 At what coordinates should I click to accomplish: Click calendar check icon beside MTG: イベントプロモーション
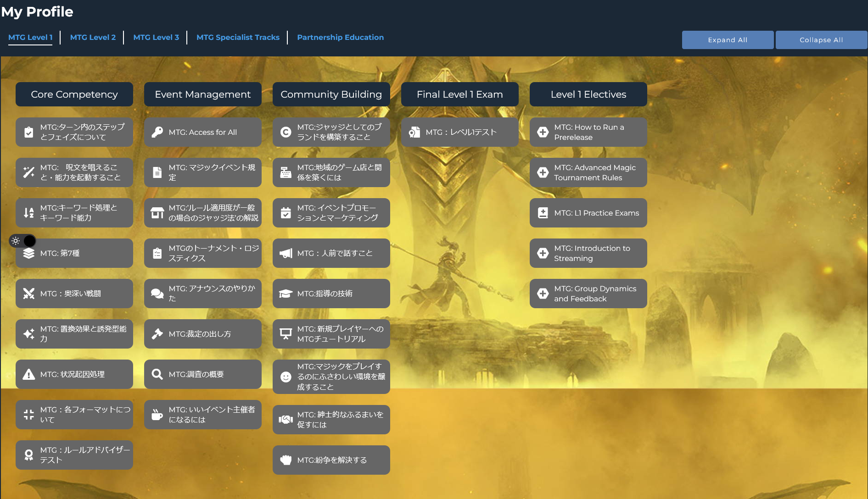click(x=286, y=213)
